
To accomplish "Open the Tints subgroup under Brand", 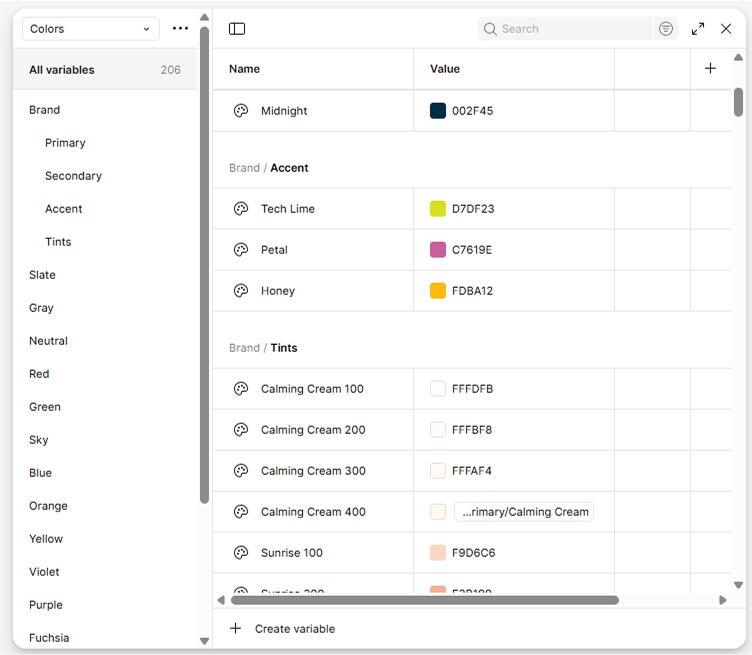I will (58, 242).
